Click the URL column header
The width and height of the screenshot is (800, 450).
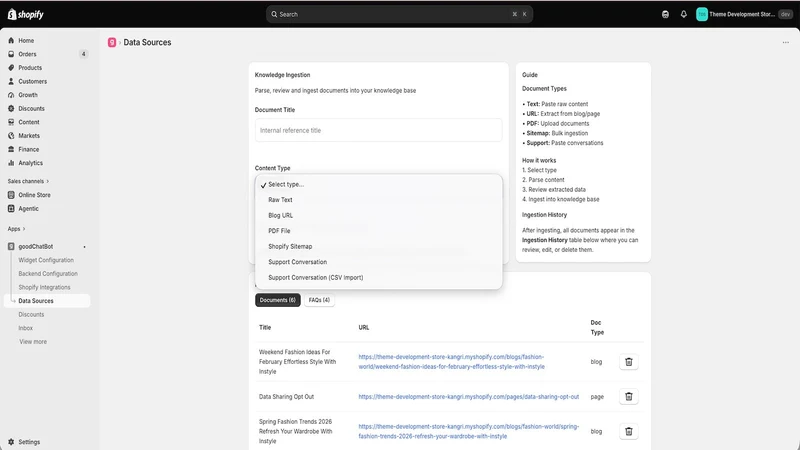coord(364,328)
